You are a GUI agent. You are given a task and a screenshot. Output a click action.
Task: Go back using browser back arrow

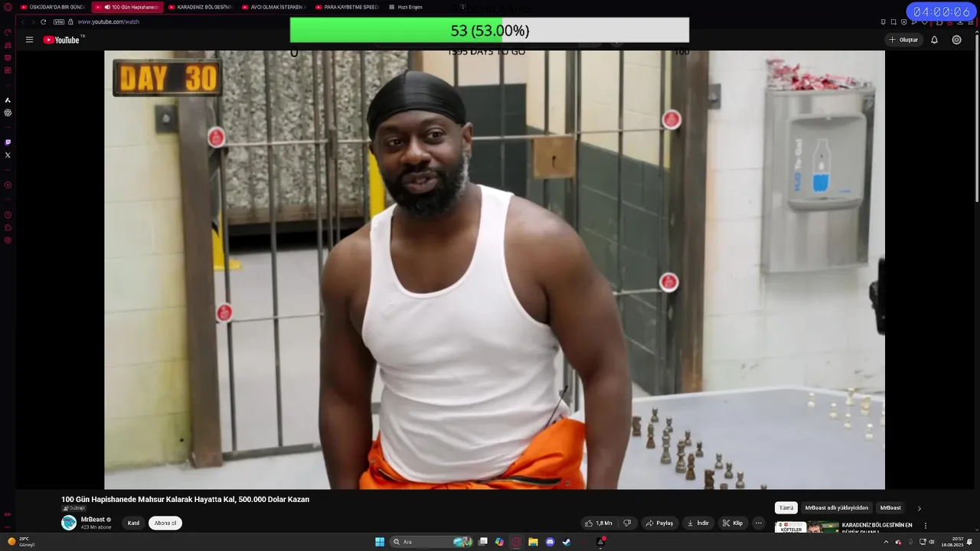(23, 21)
